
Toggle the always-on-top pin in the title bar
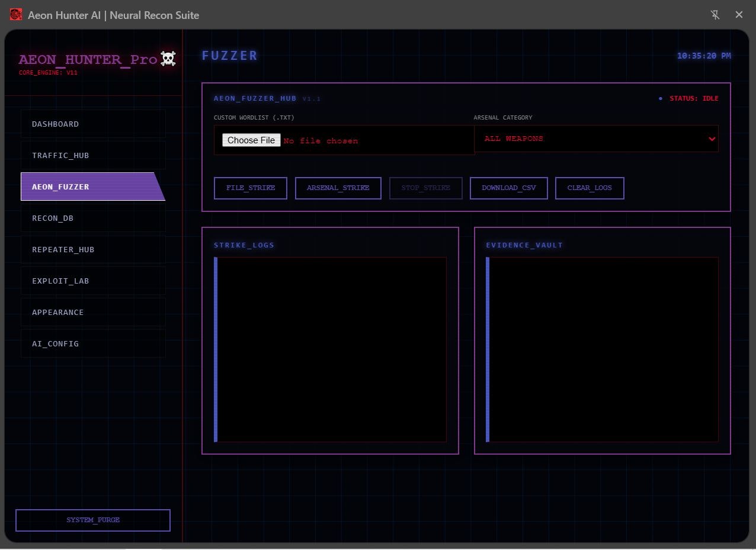(x=715, y=14)
